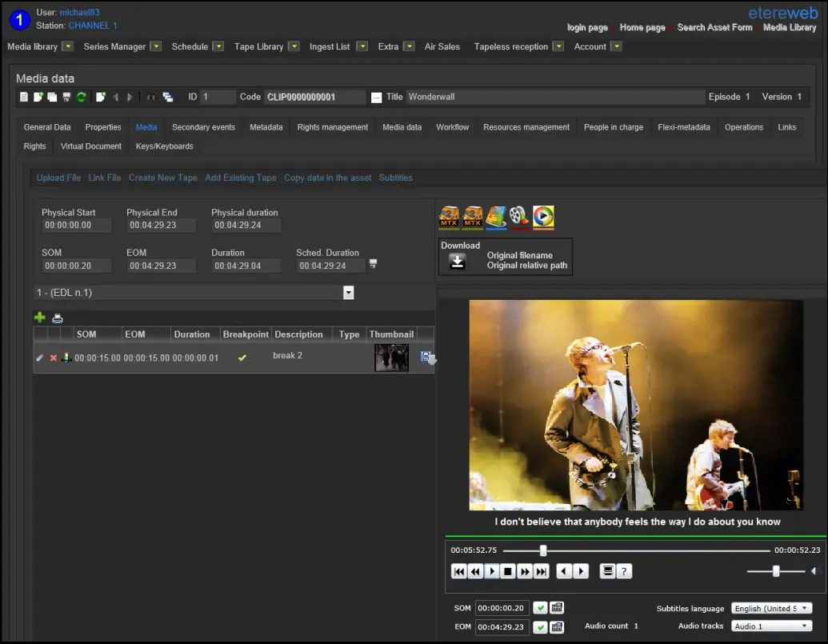Click the Download arrow icon
This screenshot has height=644, width=828.
coord(457,262)
